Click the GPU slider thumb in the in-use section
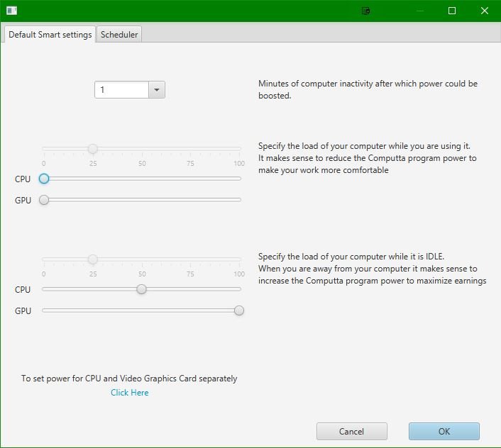501x448 pixels. point(44,200)
